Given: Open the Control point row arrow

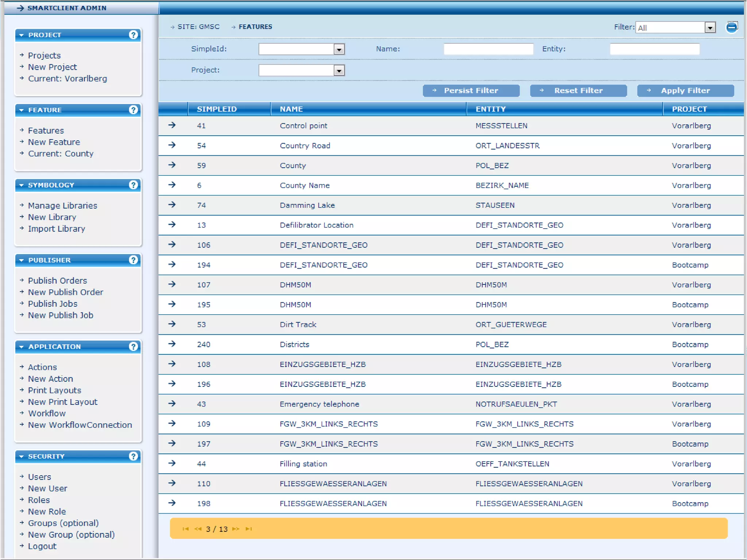Looking at the screenshot, I should [172, 125].
